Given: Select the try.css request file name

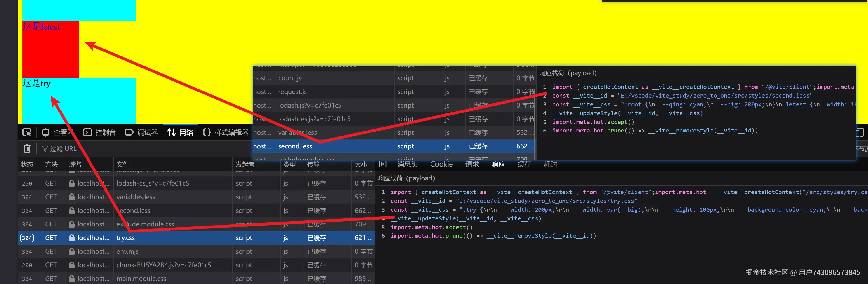Looking at the screenshot, I should 126,238.
